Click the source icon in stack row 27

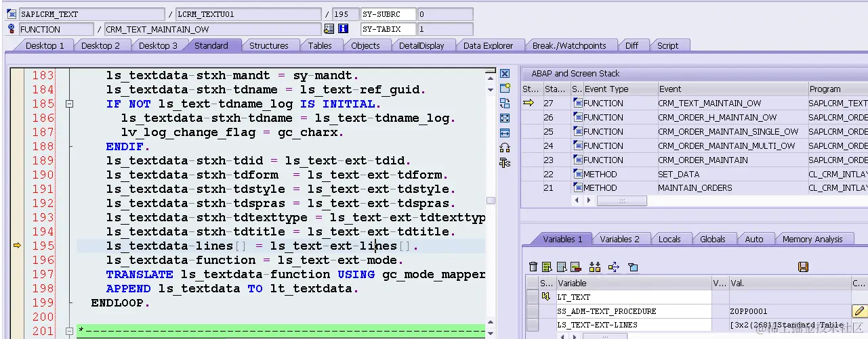[578, 103]
